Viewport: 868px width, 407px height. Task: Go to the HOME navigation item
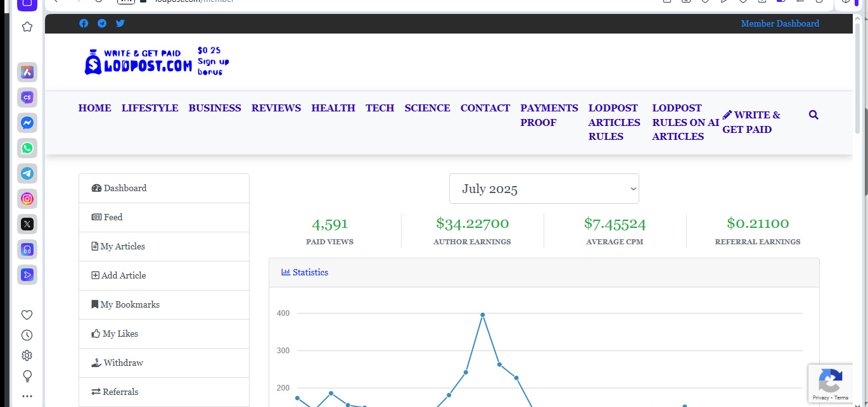click(x=95, y=108)
